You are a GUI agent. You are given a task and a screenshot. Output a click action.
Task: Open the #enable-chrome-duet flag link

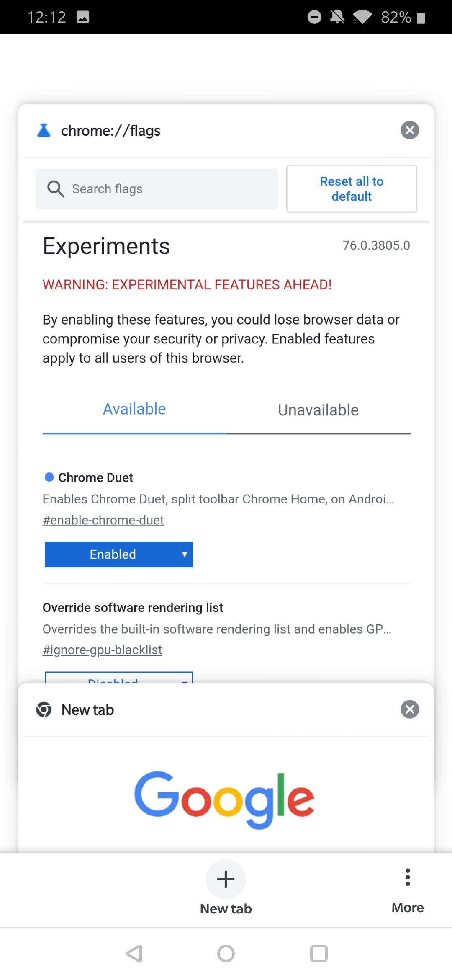[103, 520]
